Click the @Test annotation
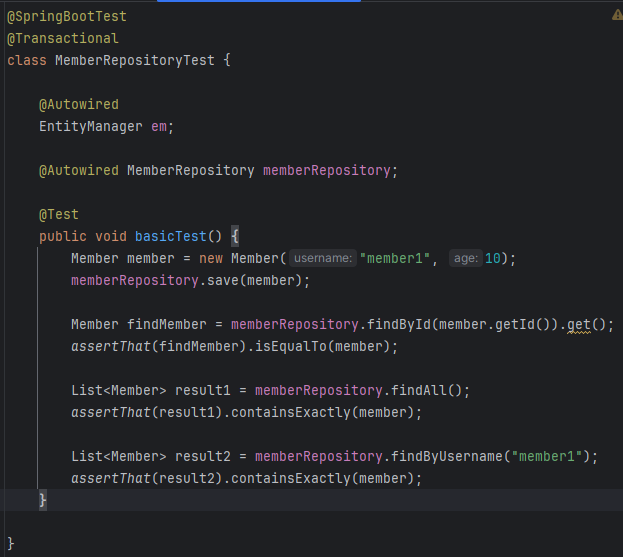This screenshot has height=557, width=623. tap(59, 215)
